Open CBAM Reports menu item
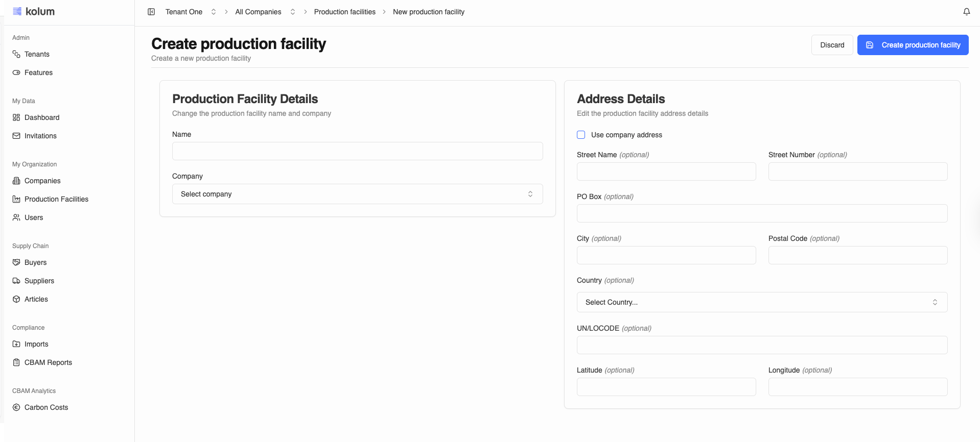The width and height of the screenshot is (980, 442). (x=48, y=362)
